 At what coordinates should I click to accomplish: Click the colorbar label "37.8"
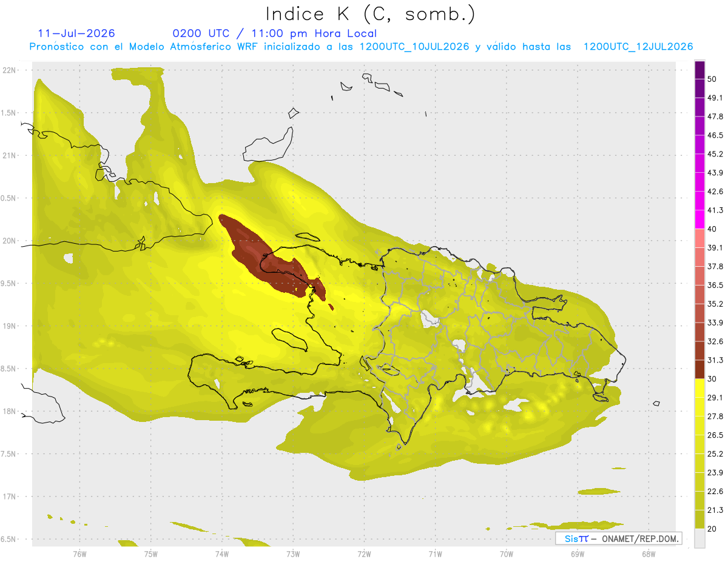(715, 266)
